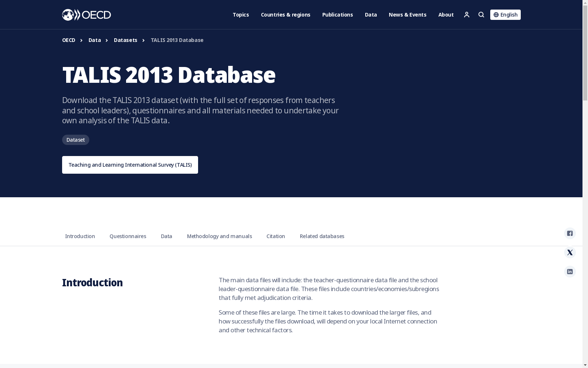
Task: Open the search magnifier icon
Action: click(x=481, y=15)
